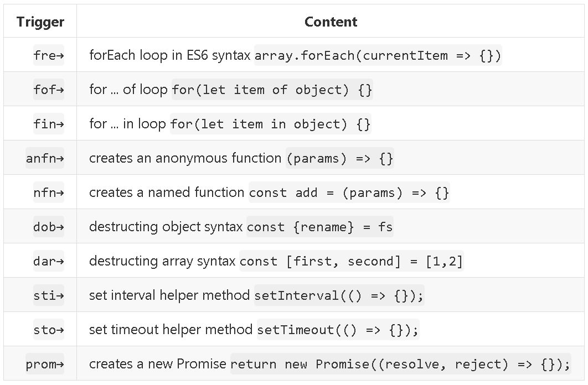588x385 pixels.
Task: Select the nfn→ trigger code
Action: pyautogui.click(x=49, y=192)
